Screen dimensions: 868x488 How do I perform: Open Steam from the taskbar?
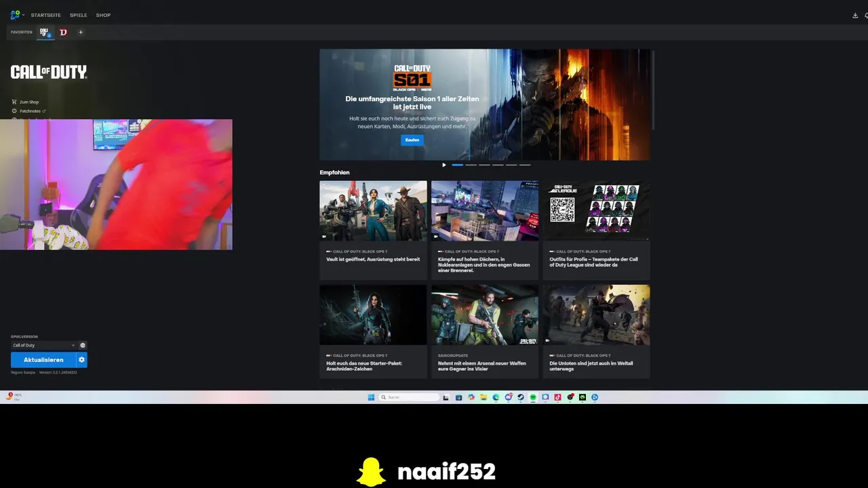click(521, 397)
